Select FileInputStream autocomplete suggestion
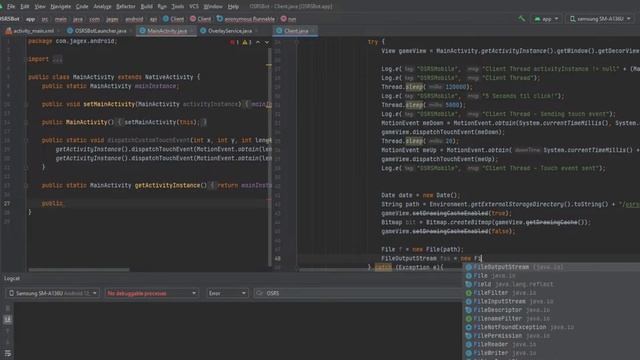 [x=552, y=301]
